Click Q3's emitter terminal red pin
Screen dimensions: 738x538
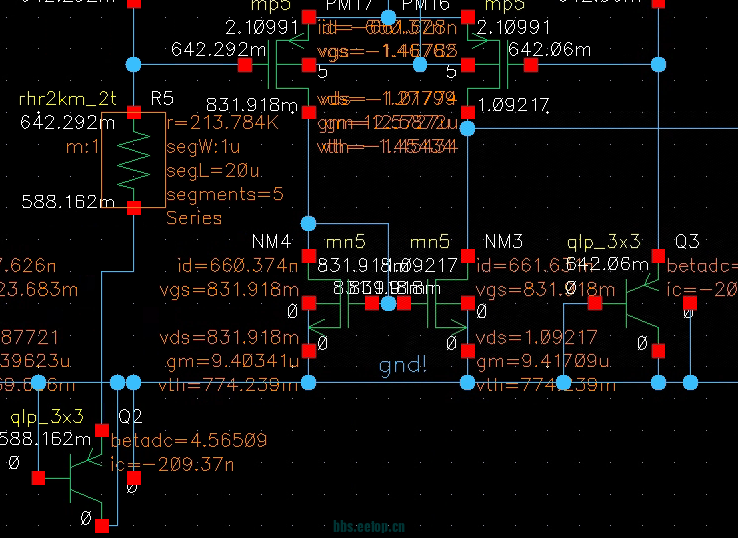(658, 256)
